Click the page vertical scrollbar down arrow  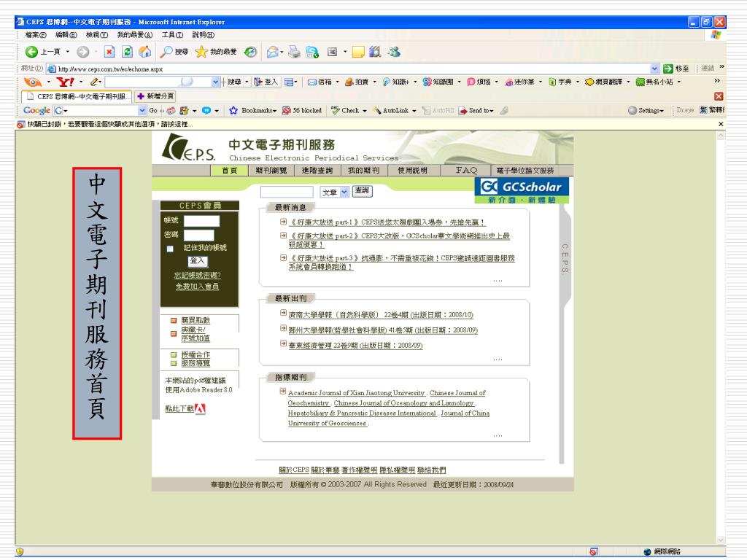[721, 540]
